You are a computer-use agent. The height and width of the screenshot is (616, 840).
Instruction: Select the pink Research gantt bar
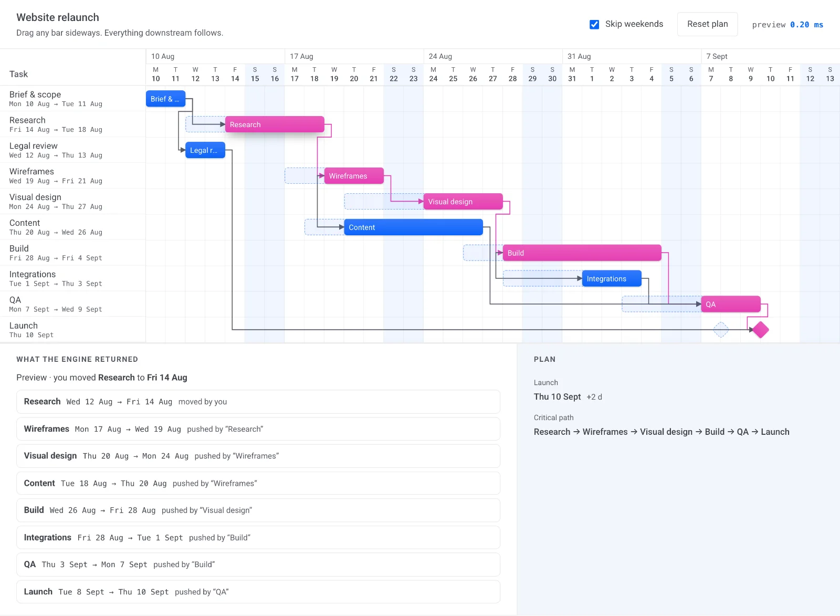[275, 124]
